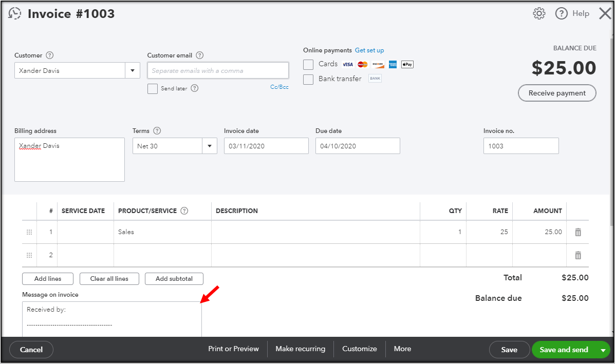Open the settings gear icon
This screenshot has width=615, height=364.
[x=539, y=13]
